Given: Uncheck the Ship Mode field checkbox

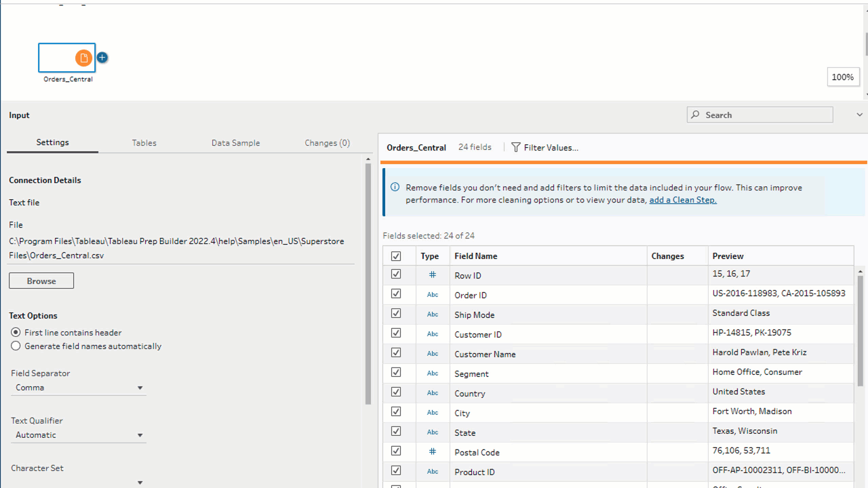Looking at the screenshot, I should (396, 314).
